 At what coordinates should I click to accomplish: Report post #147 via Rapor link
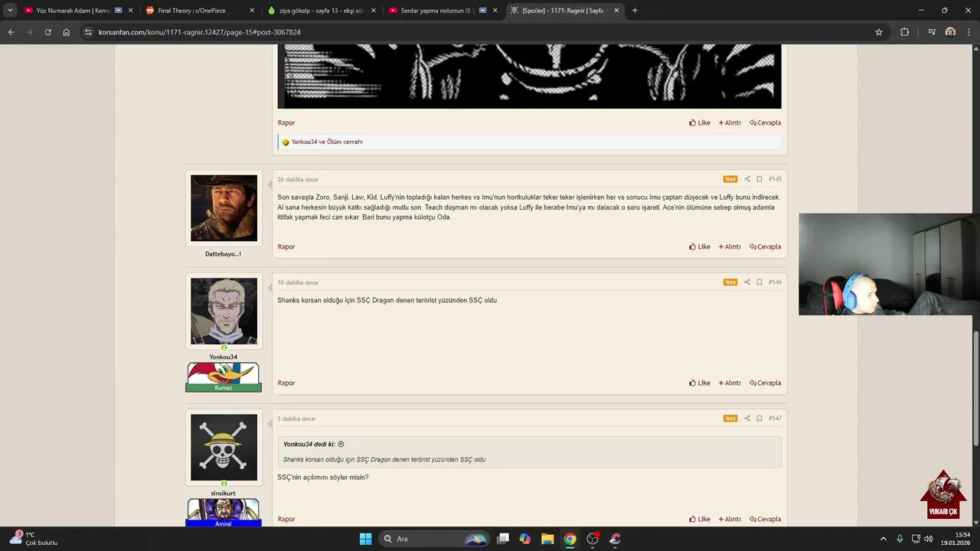(x=286, y=519)
